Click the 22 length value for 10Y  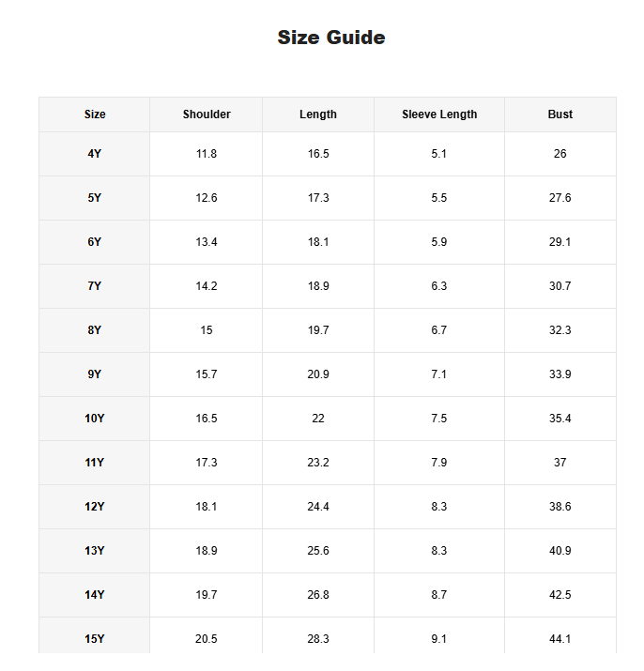pos(318,419)
